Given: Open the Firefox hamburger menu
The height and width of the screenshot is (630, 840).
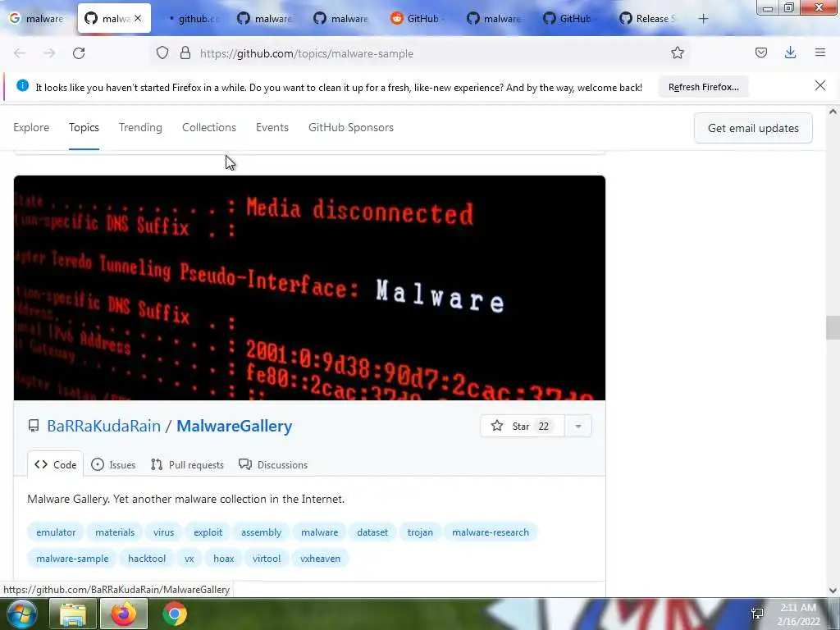Looking at the screenshot, I should 819,52.
